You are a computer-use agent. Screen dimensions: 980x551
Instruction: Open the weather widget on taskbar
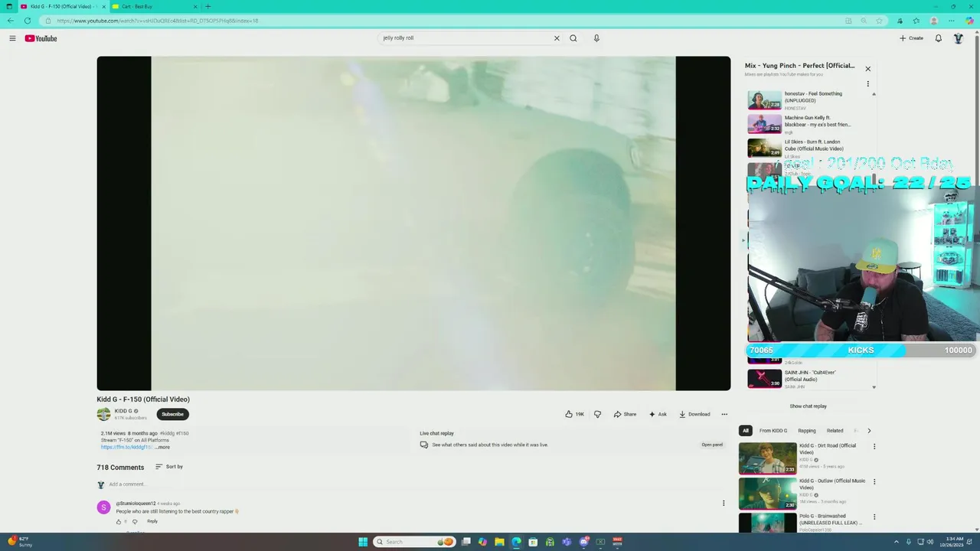pyautogui.click(x=21, y=542)
